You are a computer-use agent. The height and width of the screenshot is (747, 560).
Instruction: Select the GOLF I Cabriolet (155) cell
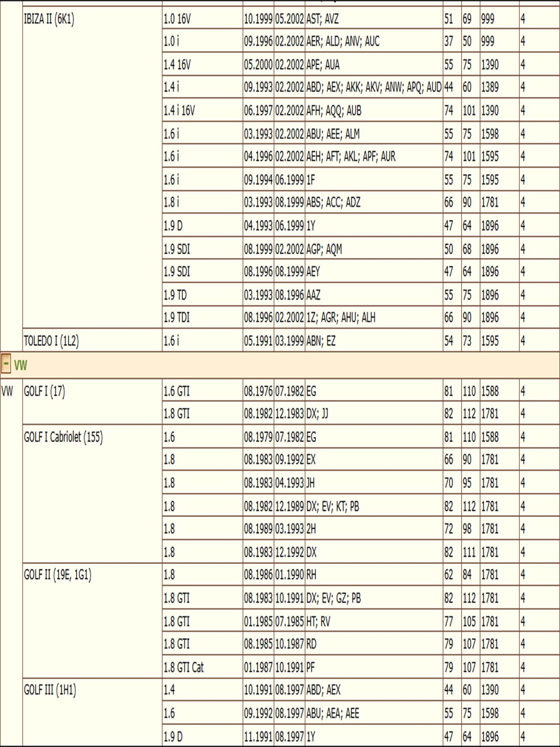point(64,437)
